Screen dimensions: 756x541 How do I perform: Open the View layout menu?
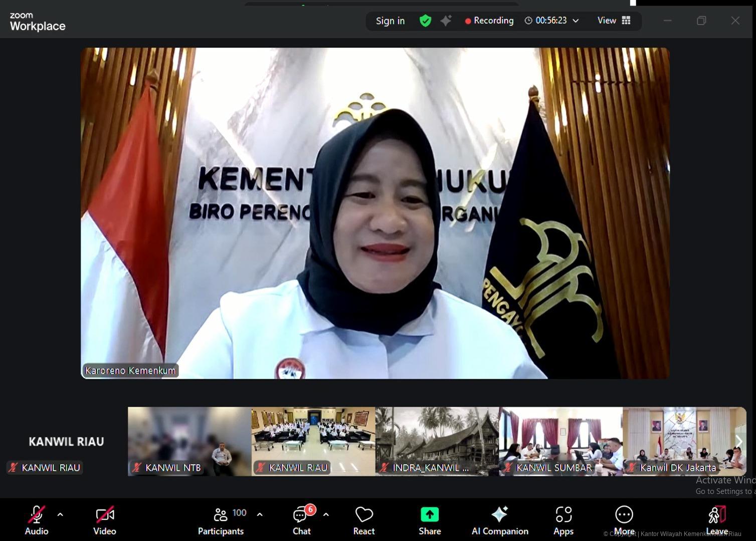[614, 21]
